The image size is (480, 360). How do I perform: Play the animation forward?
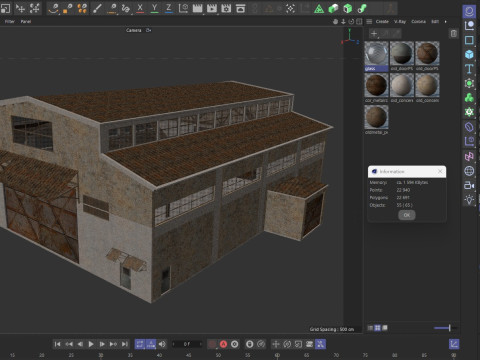[91, 344]
